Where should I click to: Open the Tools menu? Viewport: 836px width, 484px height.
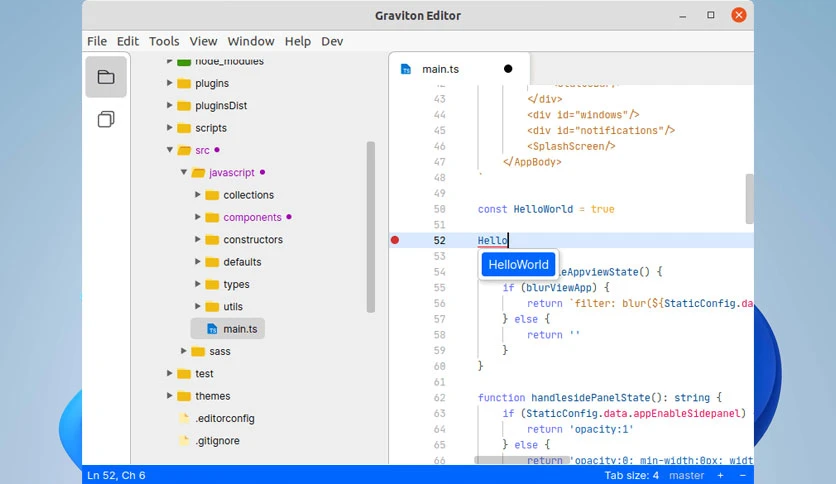pyautogui.click(x=164, y=41)
